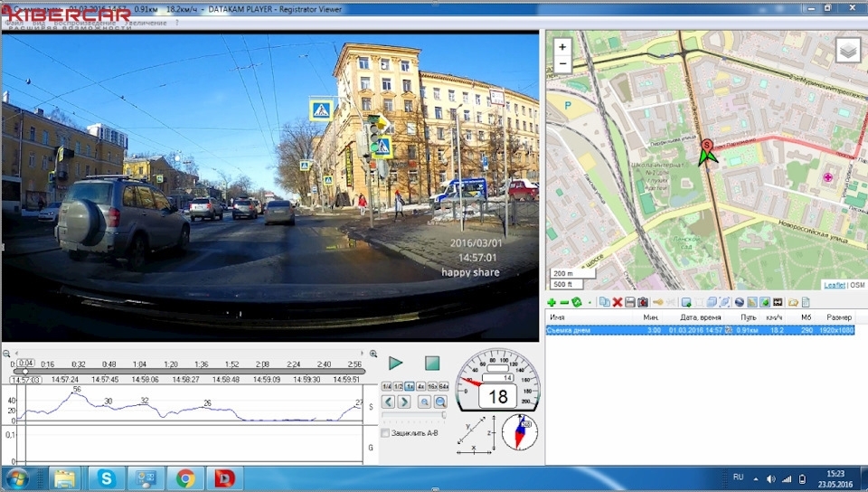The width and height of the screenshot is (868, 492).
Task: Zoom out the map with minus button
Action: pos(562,64)
